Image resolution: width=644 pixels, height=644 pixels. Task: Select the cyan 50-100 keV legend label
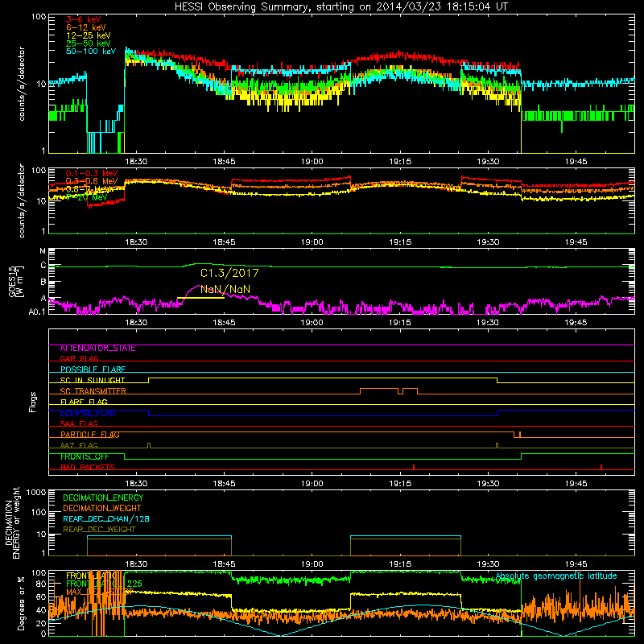click(90, 51)
